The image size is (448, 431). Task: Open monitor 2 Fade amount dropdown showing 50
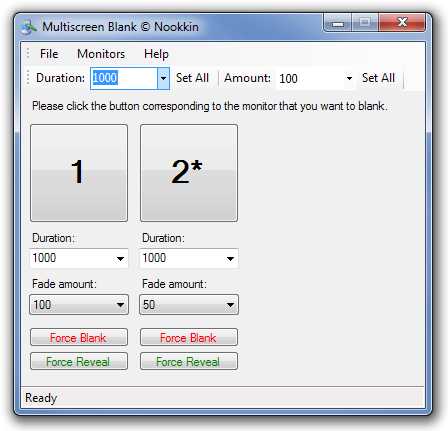coord(189,304)
